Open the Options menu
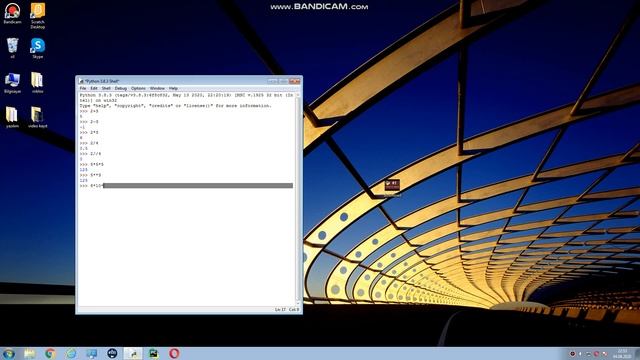The width and height of the screenshot is (640, 360). (138, 88)
